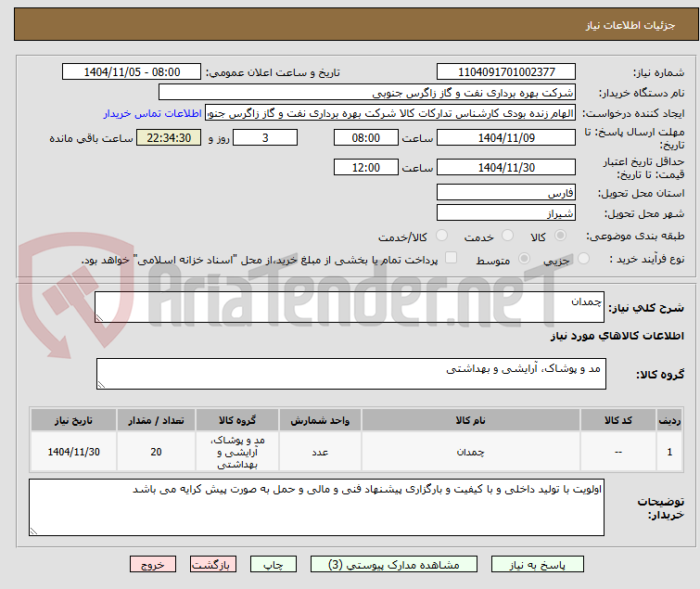This screenshot has width=700, height=589.
Task: Click the گروه کالا table column header
Action: pos(237,420)
